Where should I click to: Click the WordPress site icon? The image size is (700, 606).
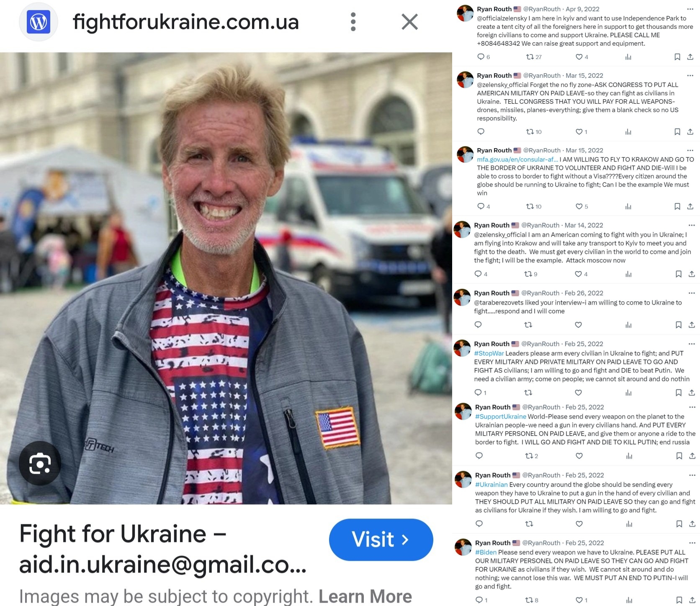point(39,22)
